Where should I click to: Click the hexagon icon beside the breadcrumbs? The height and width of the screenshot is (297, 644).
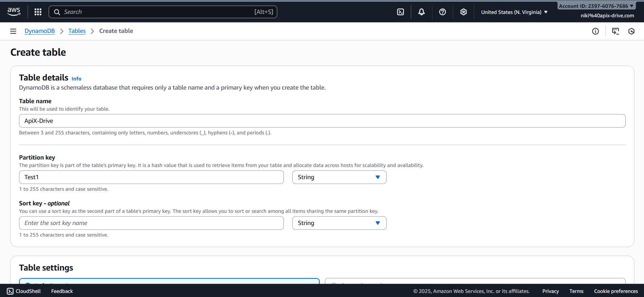631,31
